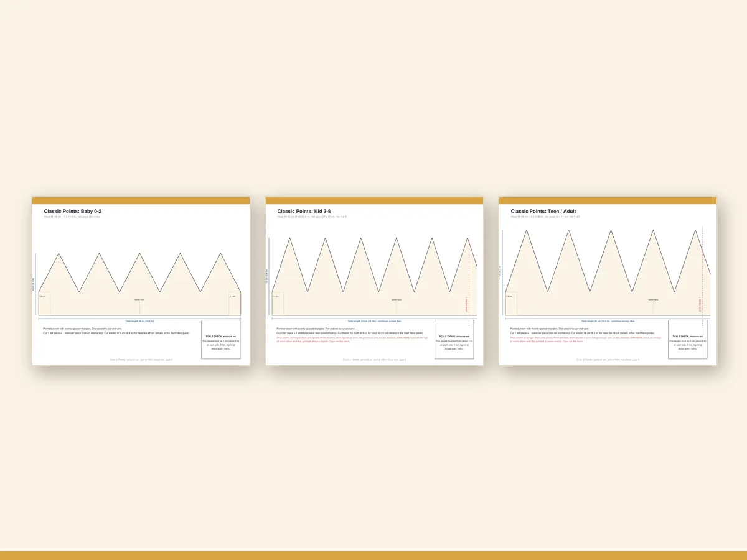The width and height of the screenshot is (747, 560).
Task: Click "Total length 32 cm" label on Kid page
Action: point(375,321)
